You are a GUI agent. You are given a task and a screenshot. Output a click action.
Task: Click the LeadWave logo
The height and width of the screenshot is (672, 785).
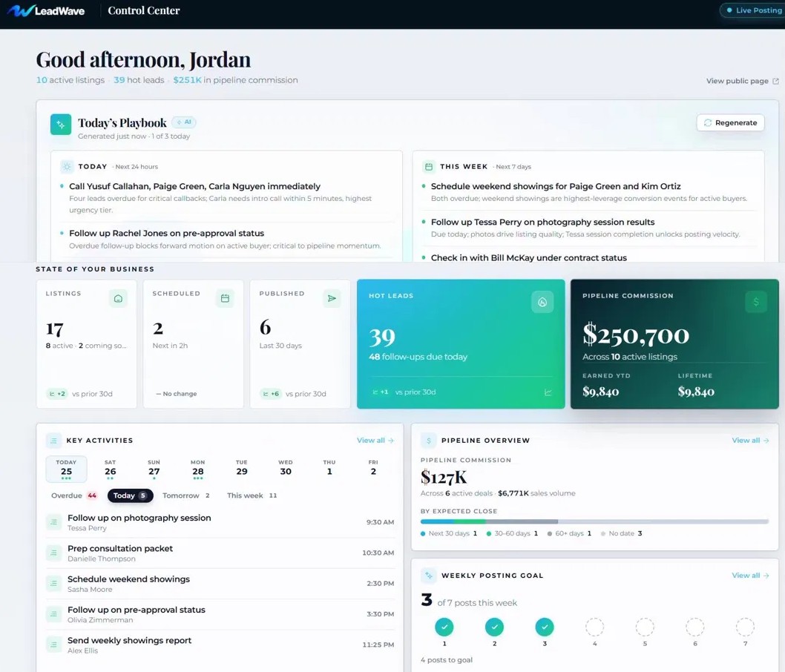(46, 10)
